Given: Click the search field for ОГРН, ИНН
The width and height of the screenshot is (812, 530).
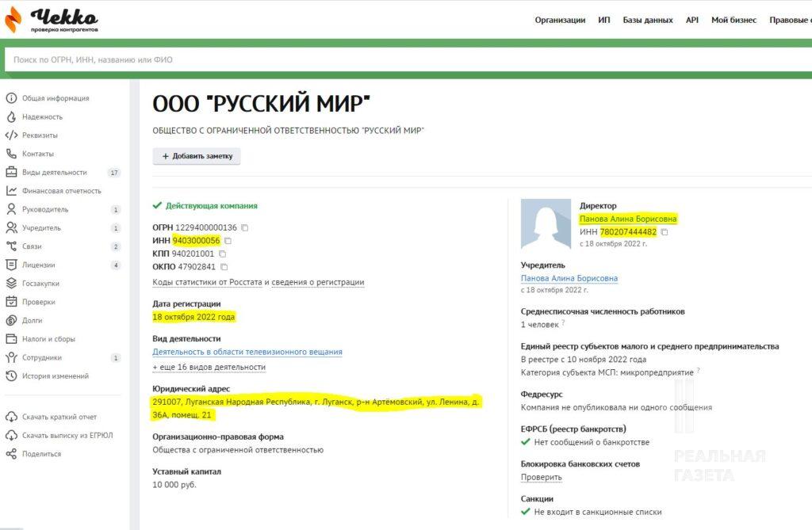Looking at the screenshot, I should pos(408,59).
